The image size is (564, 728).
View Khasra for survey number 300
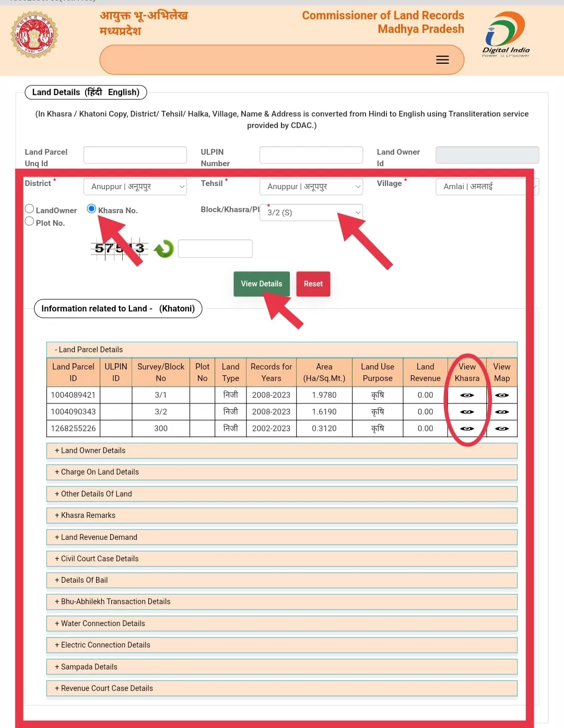467,429
